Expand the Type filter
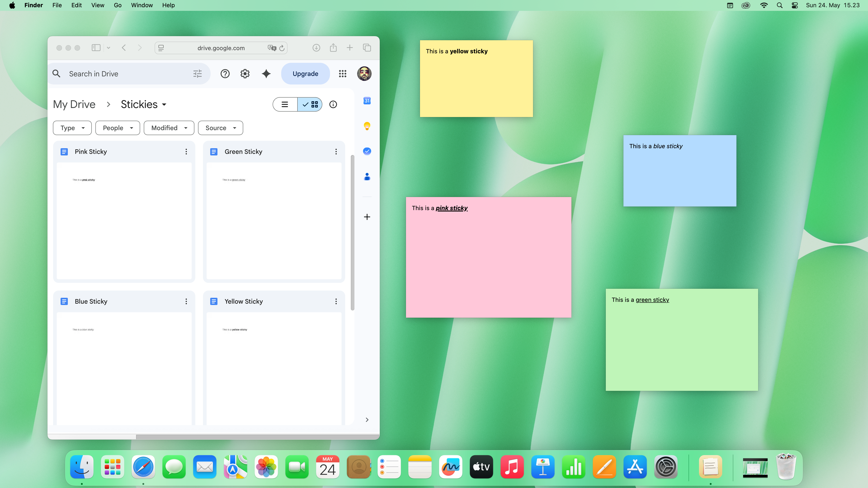This screenshot has height=488, width=868. click(72, 128)
